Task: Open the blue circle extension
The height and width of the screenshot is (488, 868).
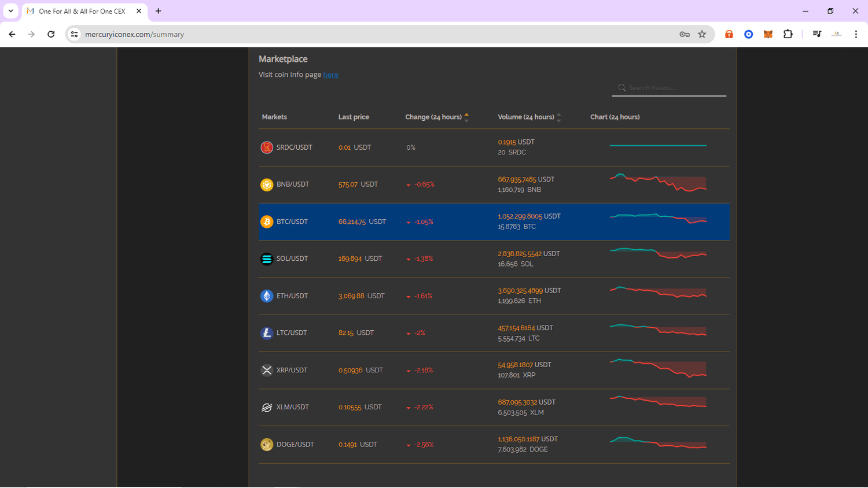Action: click(749, 34)
